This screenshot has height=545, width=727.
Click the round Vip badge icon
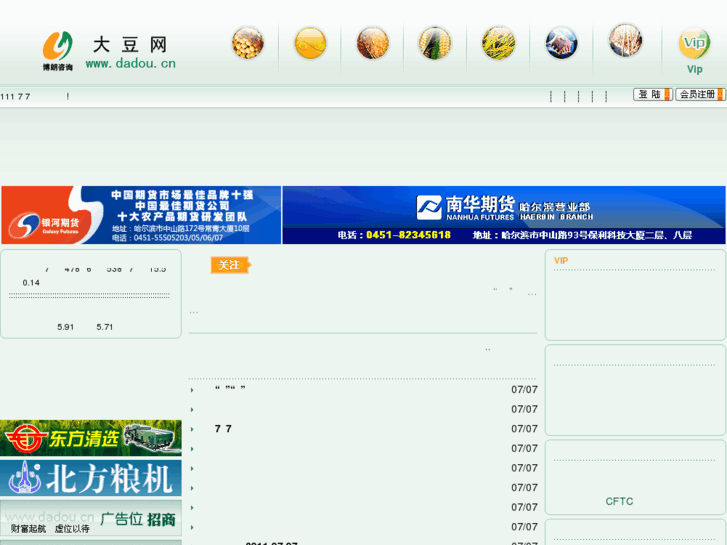pos(694,44)
